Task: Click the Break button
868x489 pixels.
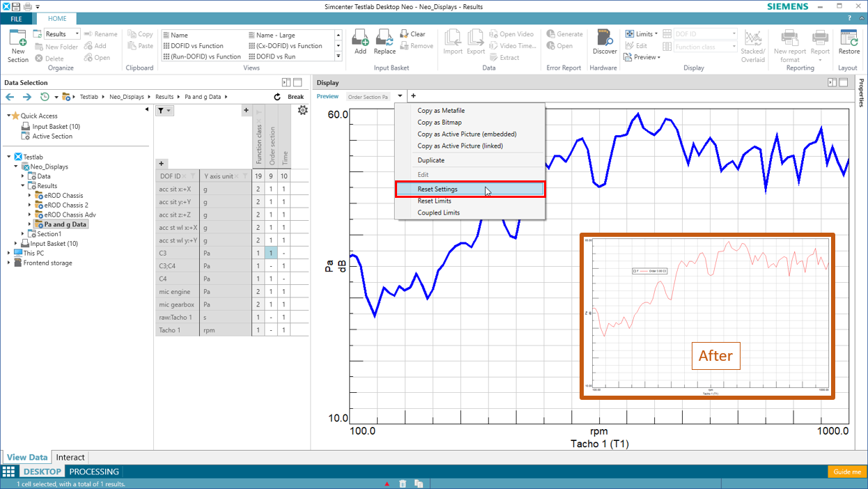Action: click(x=295, y=97)
